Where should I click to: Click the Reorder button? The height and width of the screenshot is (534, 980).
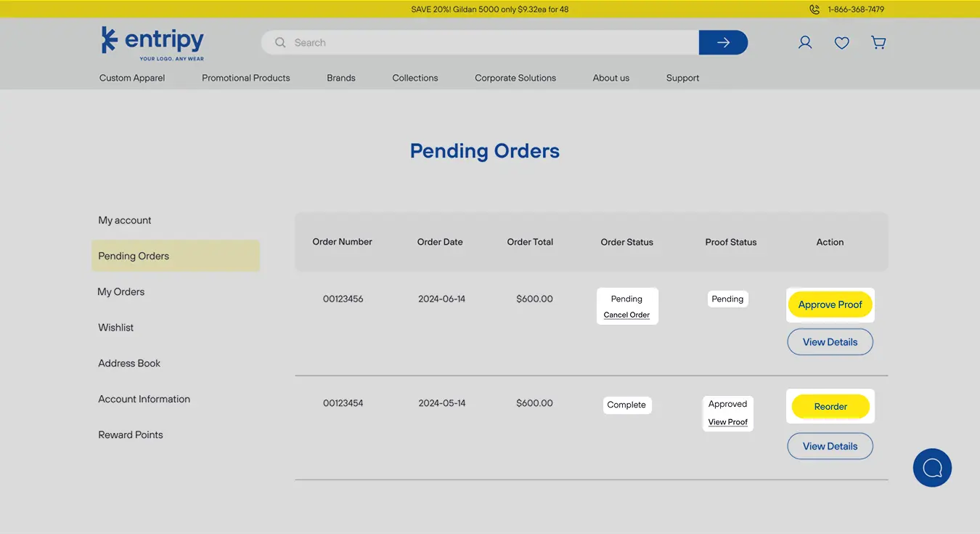(830, 407)
